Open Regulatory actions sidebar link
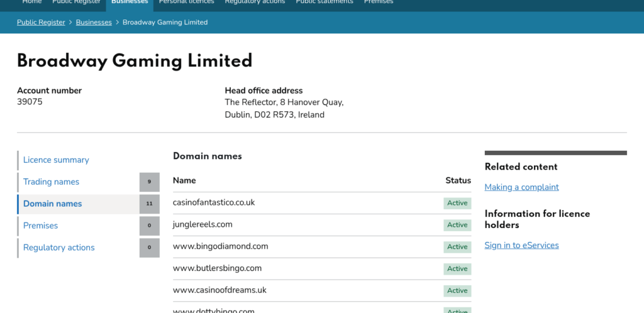Viewport: 644px width, 313px height. click(58, 248)
